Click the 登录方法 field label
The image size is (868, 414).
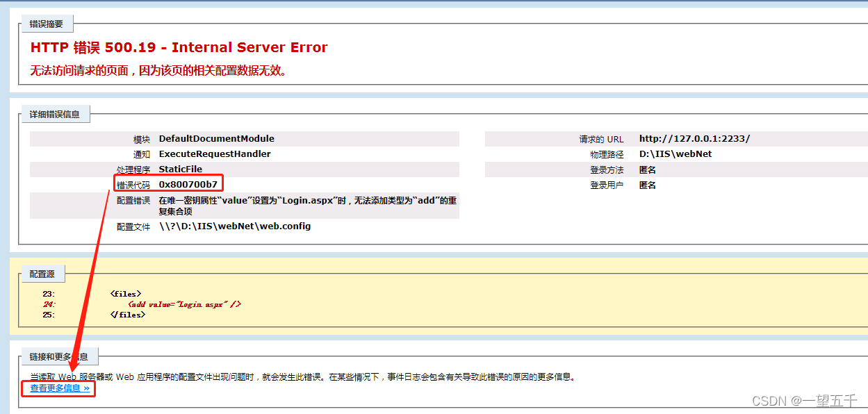[607, 169]
